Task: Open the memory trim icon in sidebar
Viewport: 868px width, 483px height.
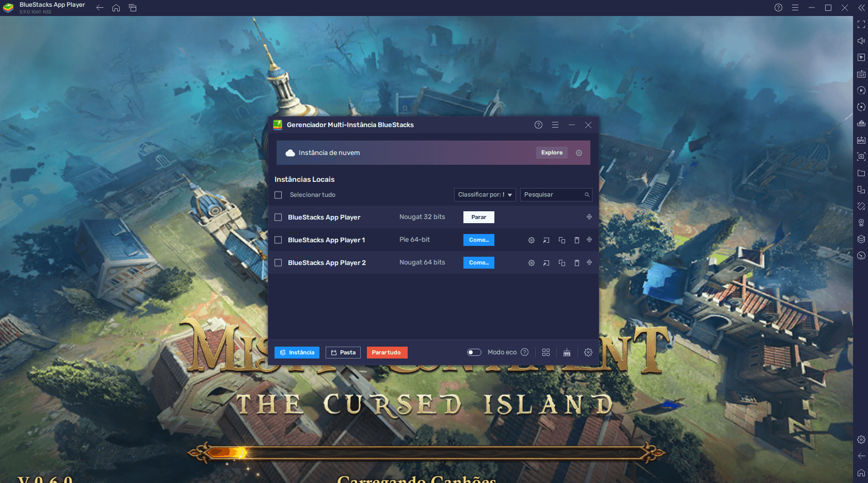Action: (861, 123)
